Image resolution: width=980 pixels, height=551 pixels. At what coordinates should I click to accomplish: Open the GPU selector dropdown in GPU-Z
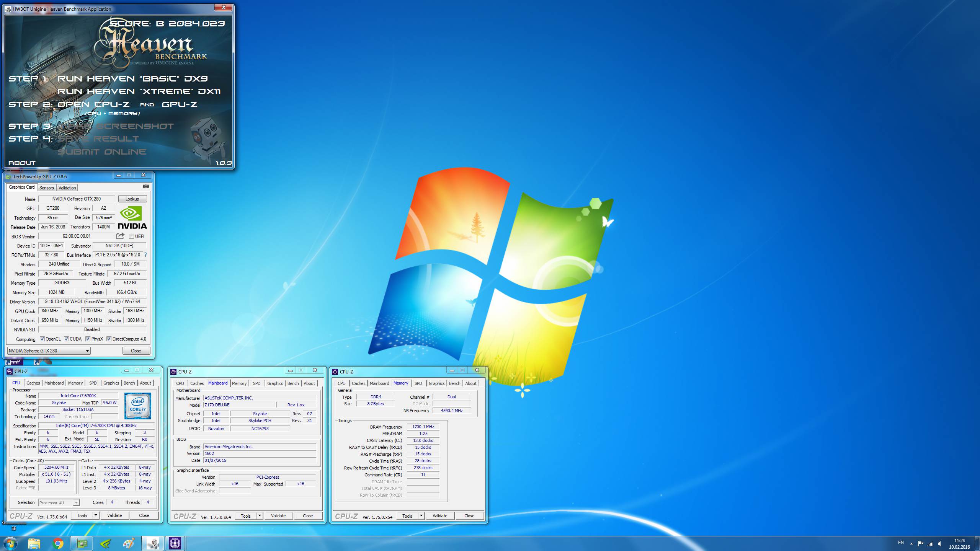coord(49,351)
